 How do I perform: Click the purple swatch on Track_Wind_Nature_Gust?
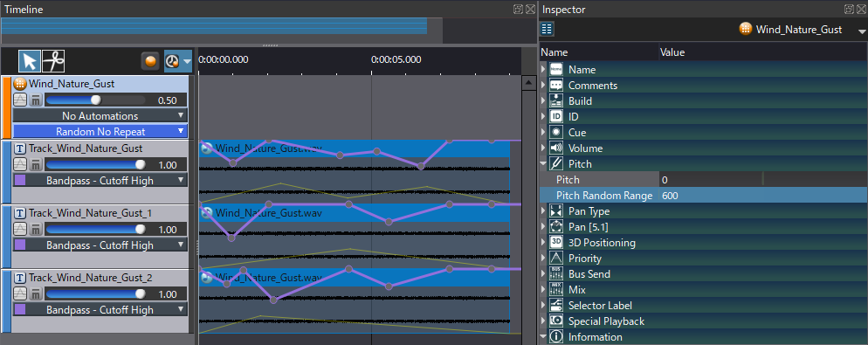pyautogui.click(x=20, y=180)
